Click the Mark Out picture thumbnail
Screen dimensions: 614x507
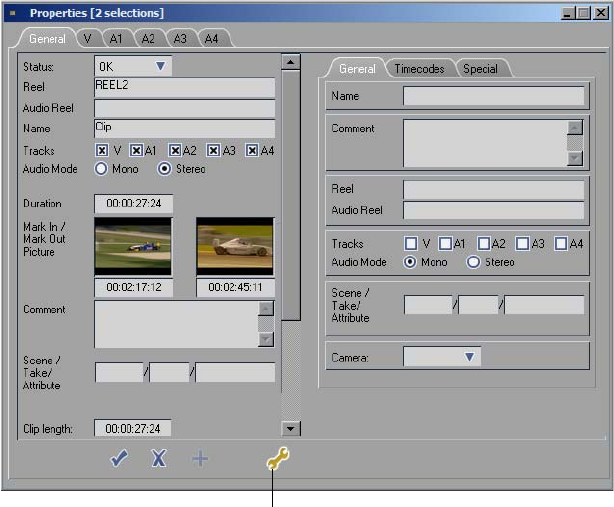click(235, 247)
